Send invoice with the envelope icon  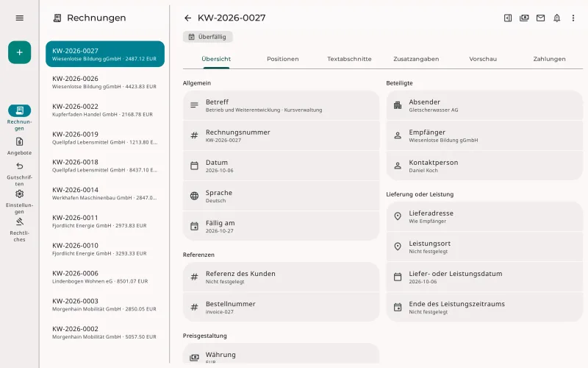point(540,18)
